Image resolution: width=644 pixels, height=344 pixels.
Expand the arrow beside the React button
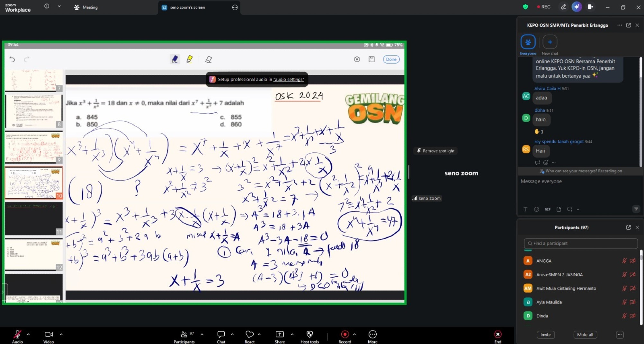pyautogui.click(x=259, y=334)
